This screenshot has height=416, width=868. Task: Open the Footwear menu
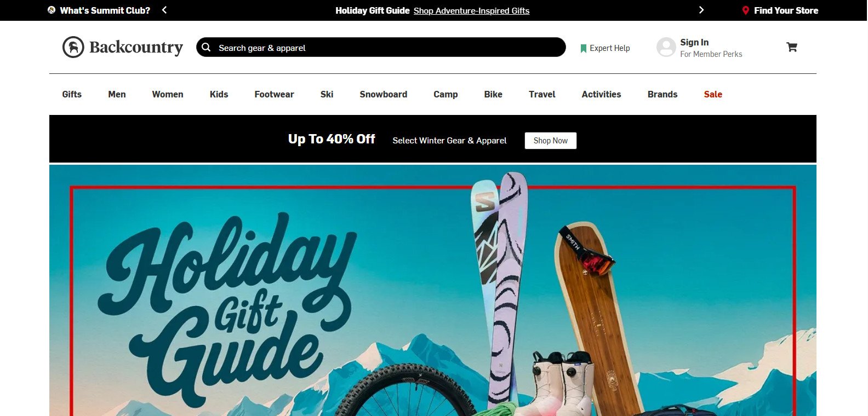pyautogui.click(x=274, y=94)
